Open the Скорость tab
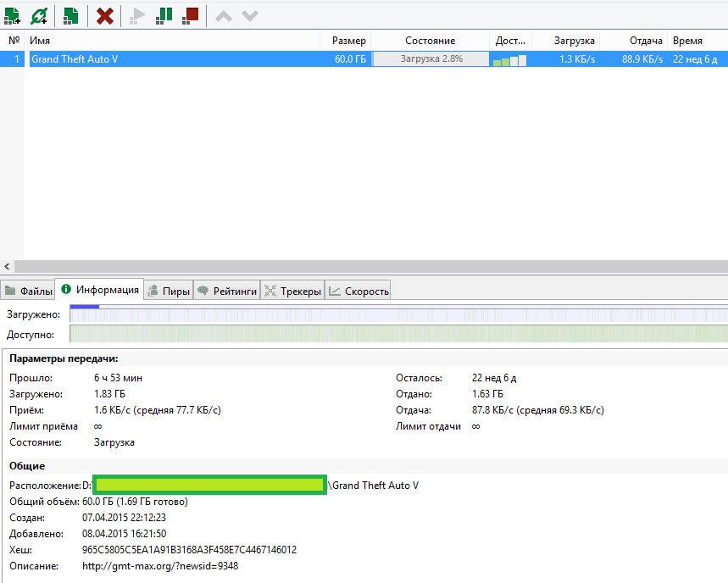The image size is (728, 583). tap(358, 291)
